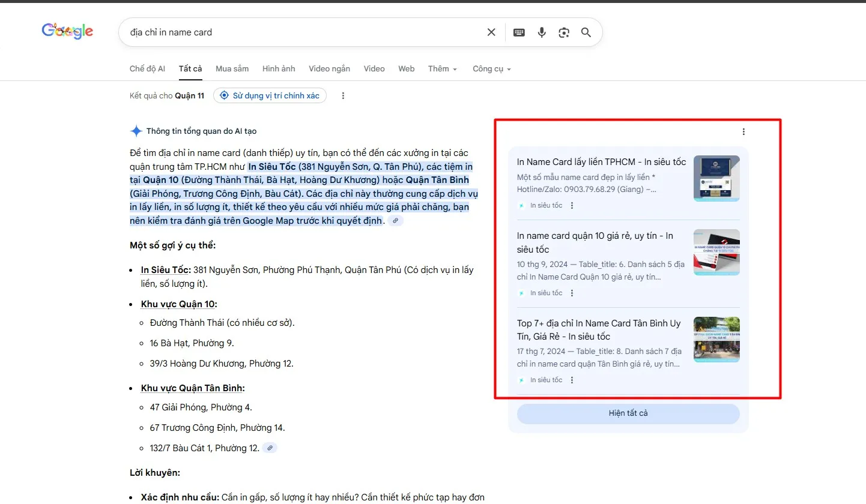This screenshot has height=504, width=866.
Task: Expand the Thêm dropdown menu
Action: (x=443, y=69)
